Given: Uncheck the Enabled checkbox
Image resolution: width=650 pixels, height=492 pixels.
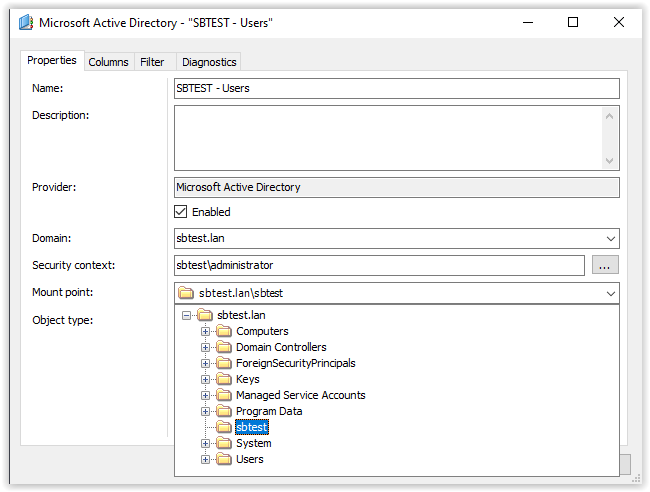Looking at the screenshot, I should (180, 212).
